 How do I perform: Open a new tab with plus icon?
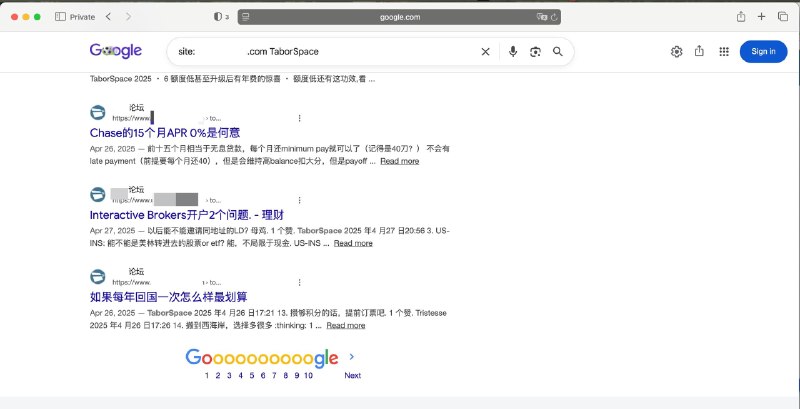(761, 17)
